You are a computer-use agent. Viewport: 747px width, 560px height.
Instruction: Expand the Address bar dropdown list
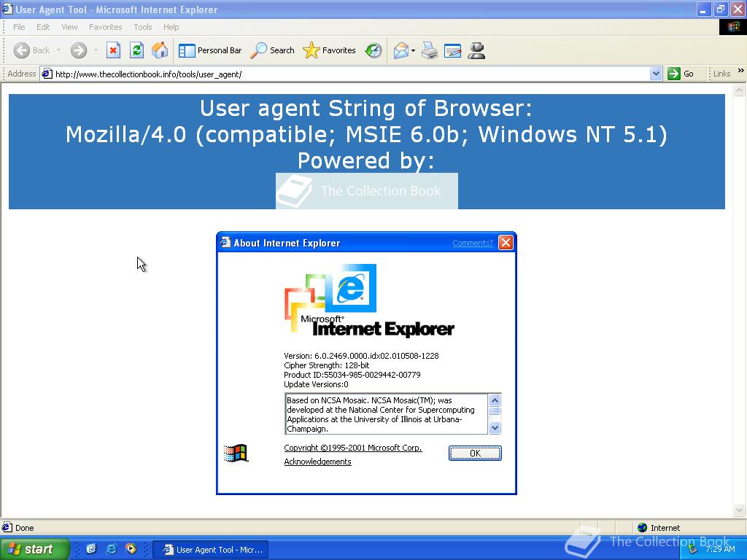point(656,74)
